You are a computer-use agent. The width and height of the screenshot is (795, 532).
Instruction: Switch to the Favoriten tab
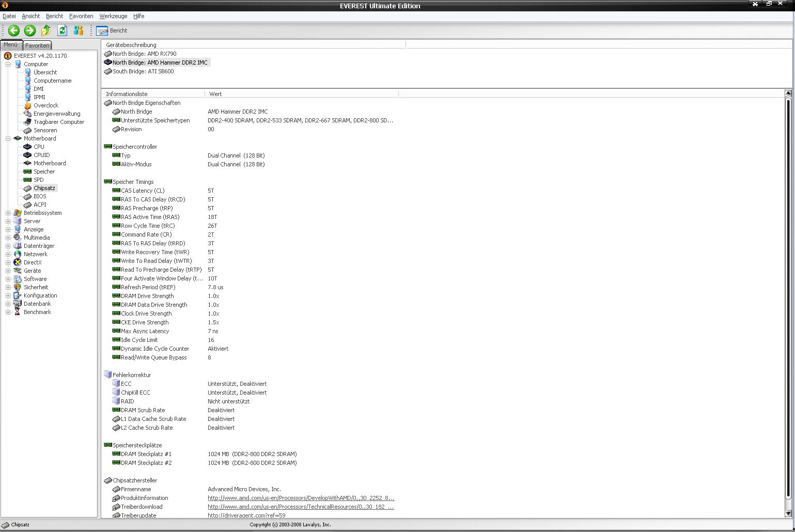pos(37,45)
